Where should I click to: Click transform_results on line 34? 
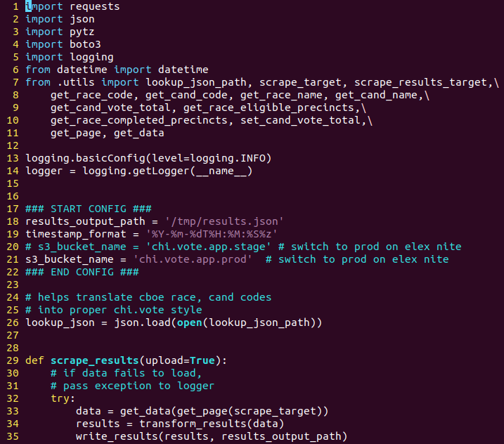click(193, 424)
